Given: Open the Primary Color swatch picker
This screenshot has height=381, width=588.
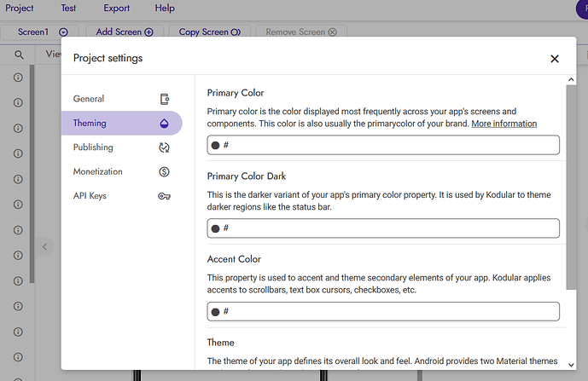Looking at the screenshot, I should pos(215,146).
